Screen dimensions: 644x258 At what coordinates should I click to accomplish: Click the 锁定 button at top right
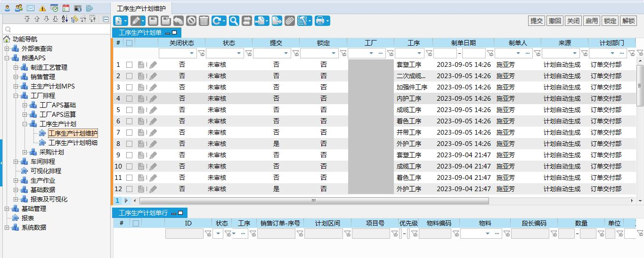(610, 21)
